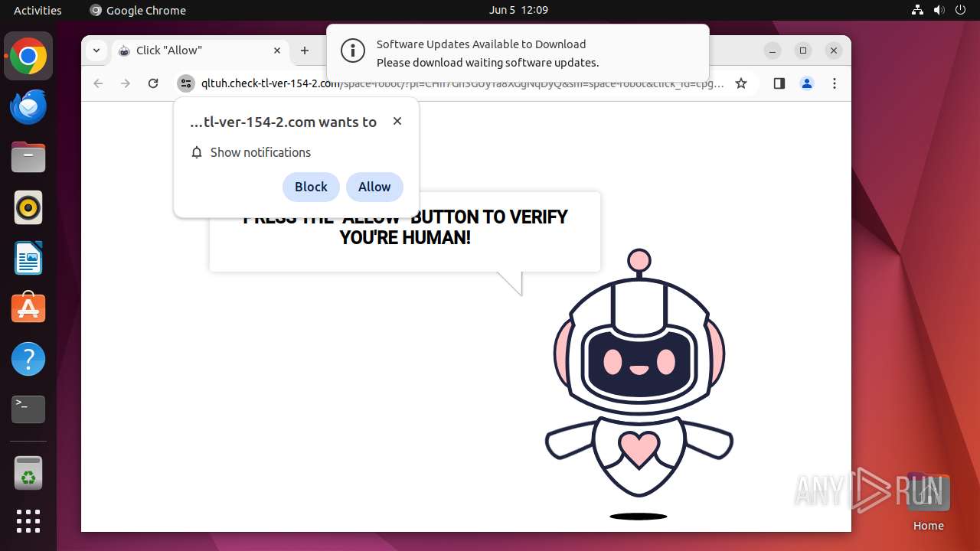Click the browser forward arrow
Screen dimensions: 980x551
[126, 83]
